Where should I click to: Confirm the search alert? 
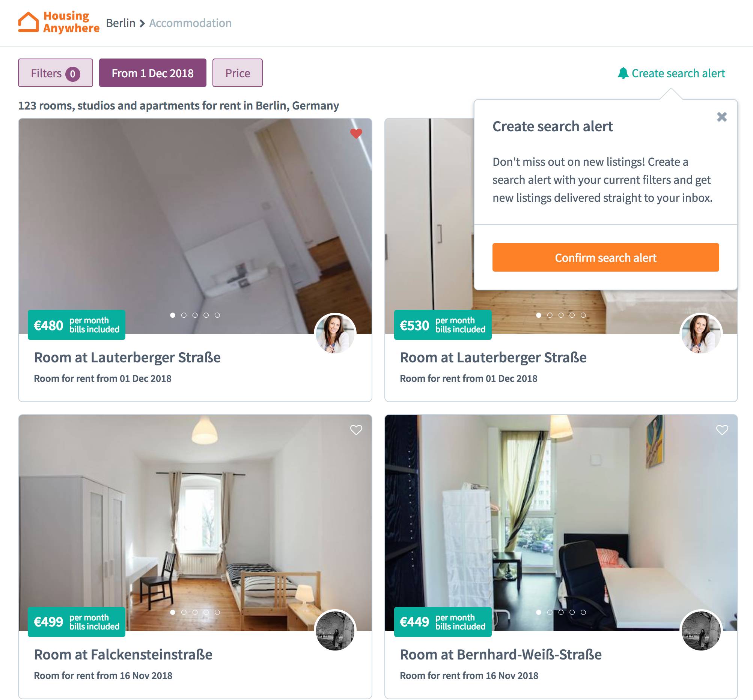(605, 257)
